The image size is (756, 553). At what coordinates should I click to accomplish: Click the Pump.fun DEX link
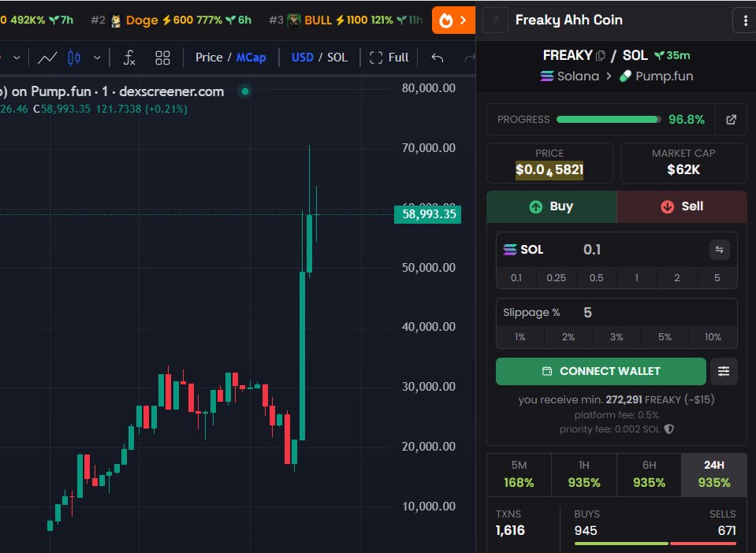(x=656, y=76)
